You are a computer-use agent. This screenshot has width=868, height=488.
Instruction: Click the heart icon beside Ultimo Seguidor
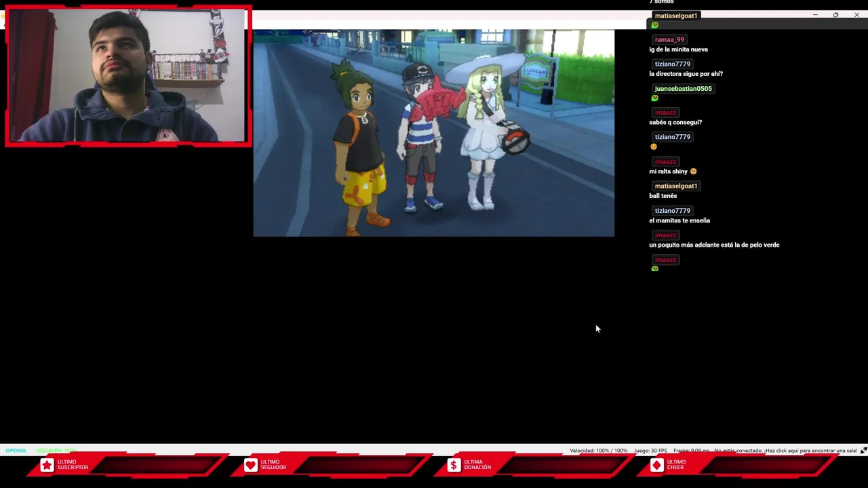pos(250,465)
